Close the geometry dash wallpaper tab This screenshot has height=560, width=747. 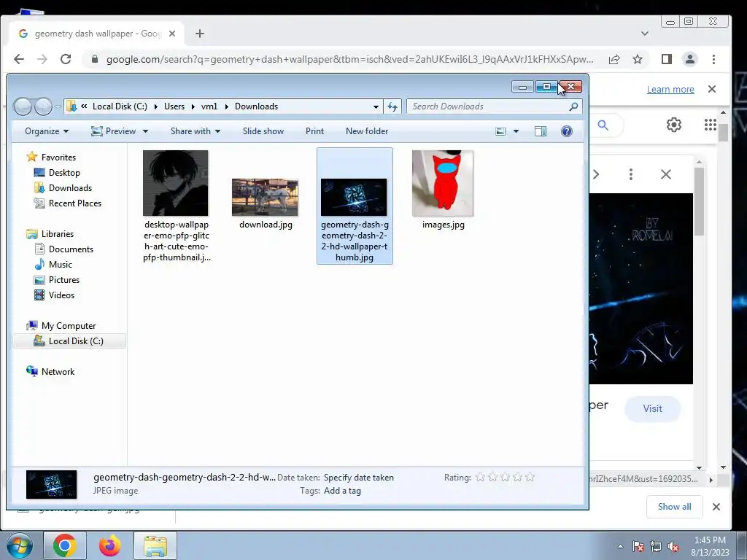pyautogui.click(x=172, y=34)
